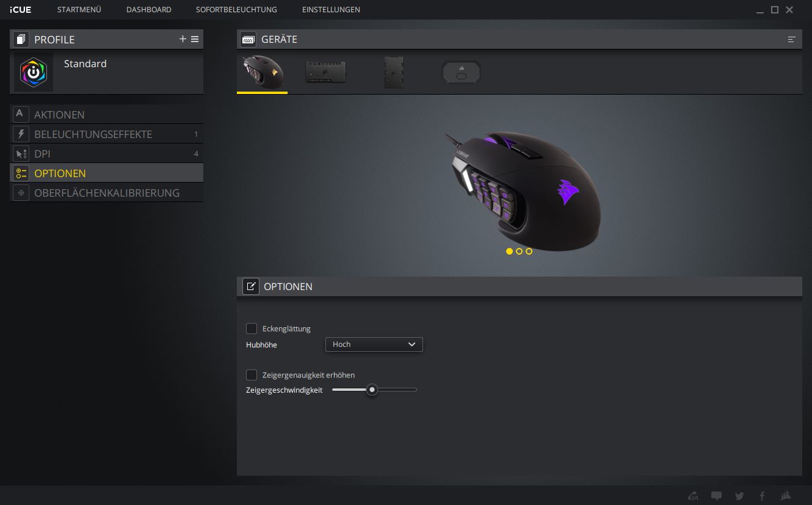Screen dimensions: 812x505
Task: Open Sofortbeleuchtung in top menu
Action: [236, 10]
